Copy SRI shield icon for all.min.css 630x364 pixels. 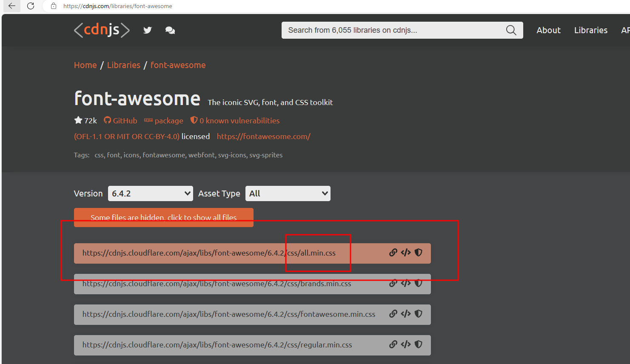pos(419,253)
